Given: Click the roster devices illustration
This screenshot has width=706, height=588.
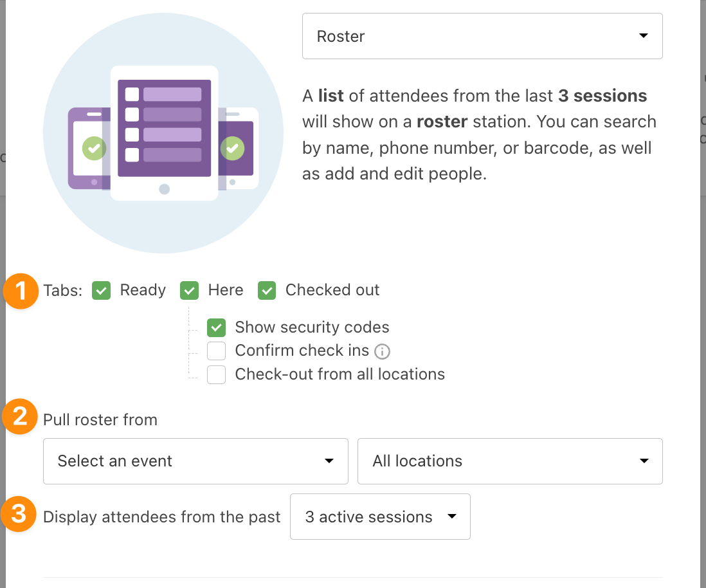Looking at the screenshot, I should click(163, 133).
